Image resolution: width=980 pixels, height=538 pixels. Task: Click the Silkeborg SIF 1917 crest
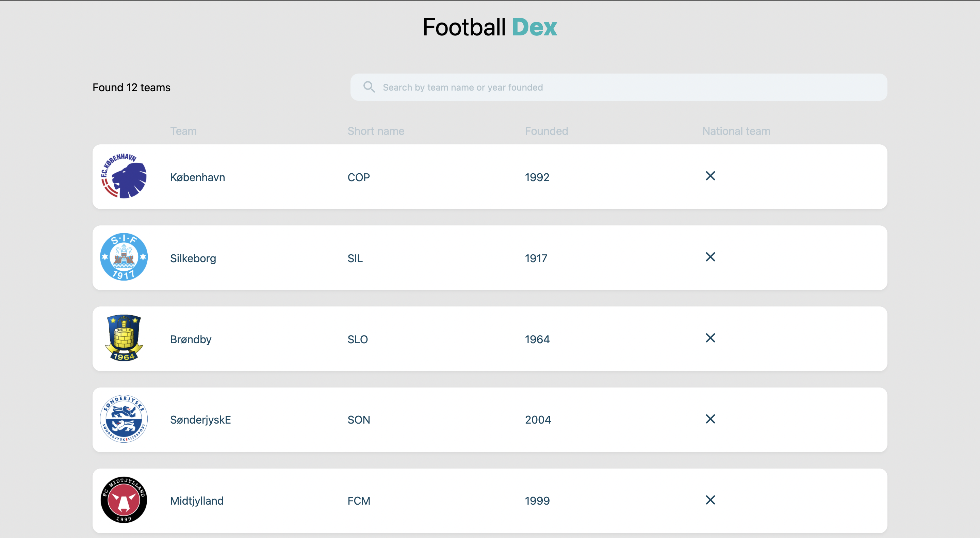tap(124, 257)
